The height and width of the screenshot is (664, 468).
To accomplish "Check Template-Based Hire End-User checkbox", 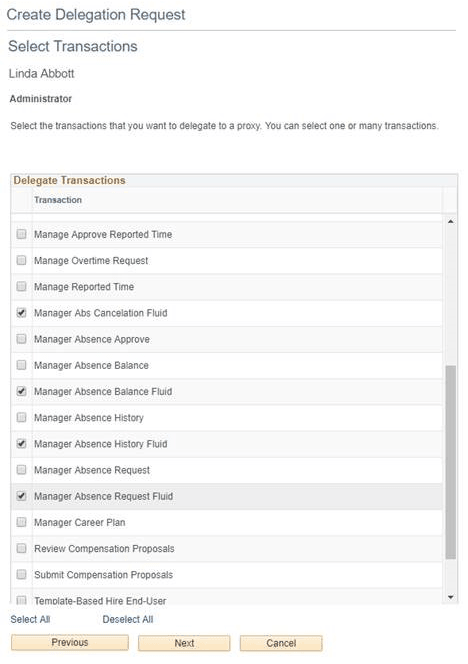I will (x=21, y=600).
